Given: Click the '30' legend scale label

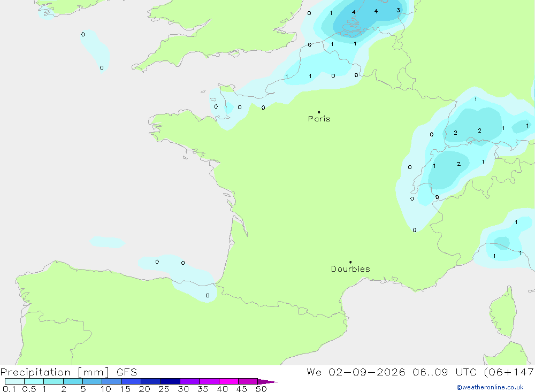Looking at the screenshot, I should coord(183,389).
